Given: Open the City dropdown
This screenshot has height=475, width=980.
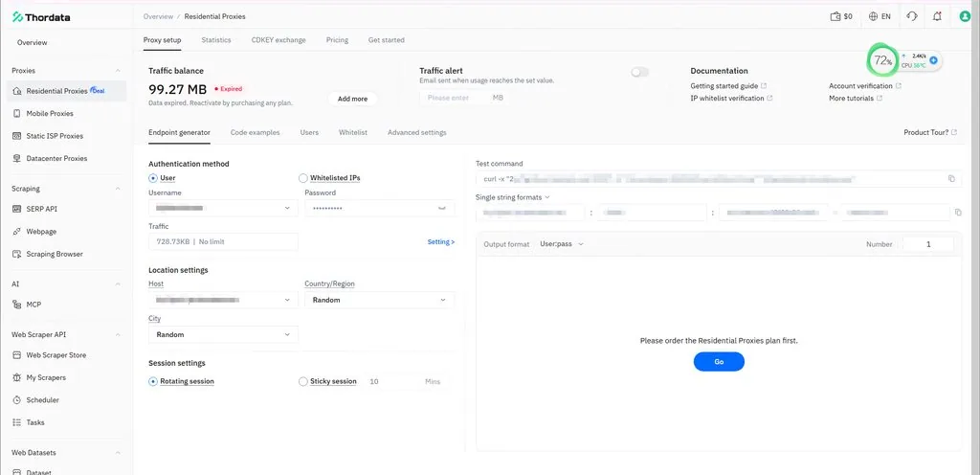Looking at the screenshot, I should click(223, 334).
